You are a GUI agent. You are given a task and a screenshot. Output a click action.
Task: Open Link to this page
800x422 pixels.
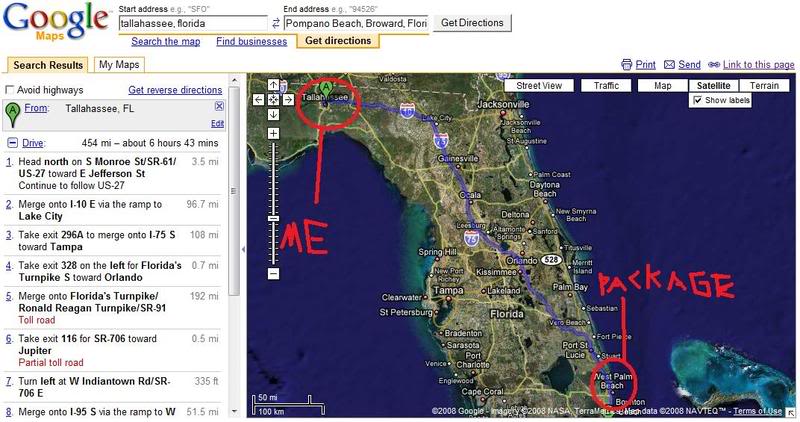tap(758, 65)
